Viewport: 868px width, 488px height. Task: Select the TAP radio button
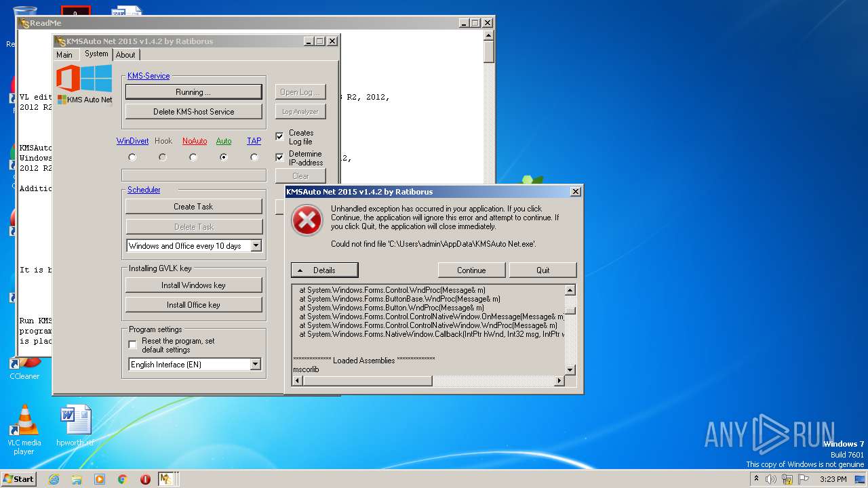(x=254, y=157)
